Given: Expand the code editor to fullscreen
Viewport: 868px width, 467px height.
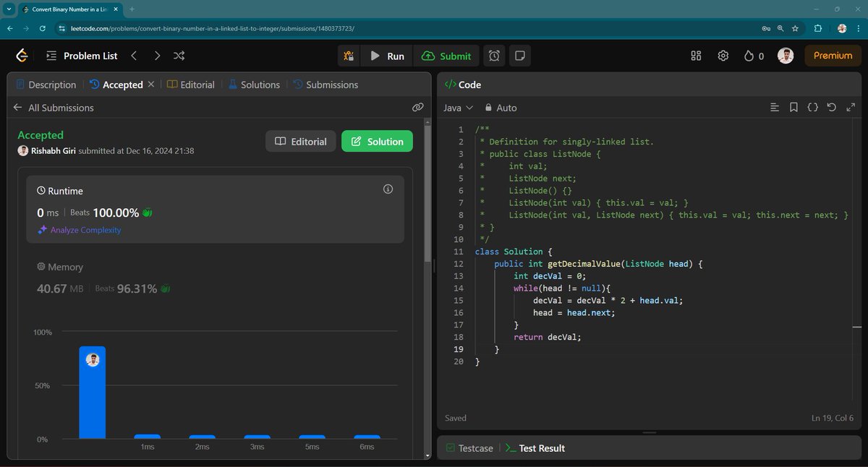Looking at the screenshot, I should click(x=850, y=107).
